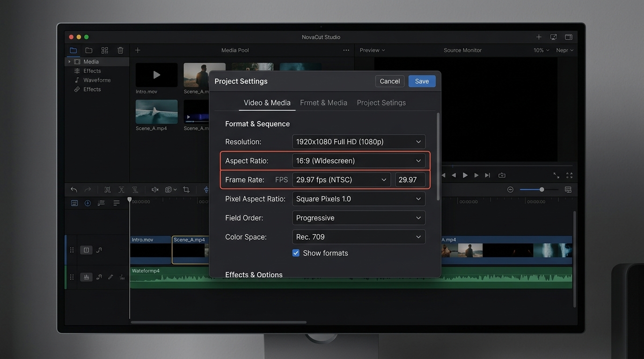644x359 pixels.
Task: Toggle the video track type button
Action: tap(86, 250)
